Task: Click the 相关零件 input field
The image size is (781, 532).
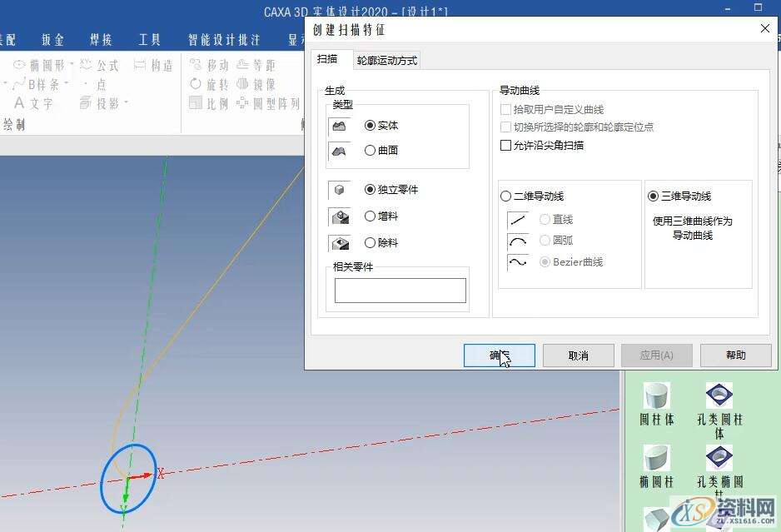Action: click(x=399, y=290)
